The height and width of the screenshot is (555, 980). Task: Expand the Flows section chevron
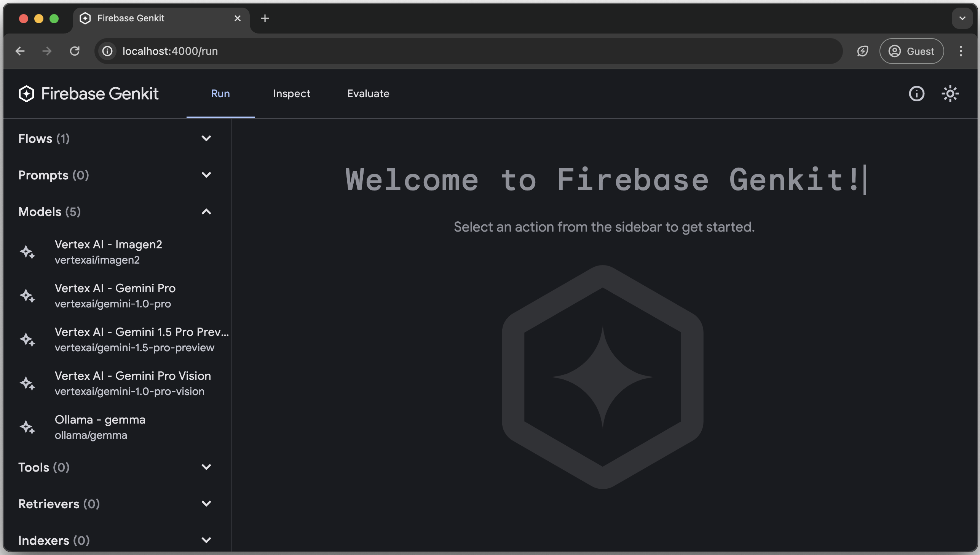[207, 138]
